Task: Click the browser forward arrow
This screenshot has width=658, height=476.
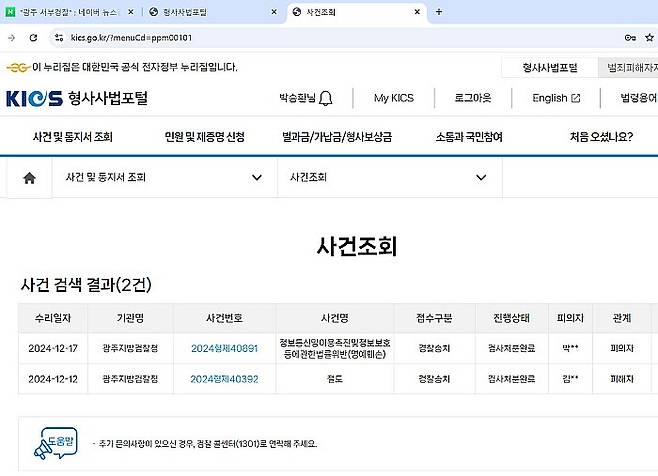Action: tap(11, 38)
